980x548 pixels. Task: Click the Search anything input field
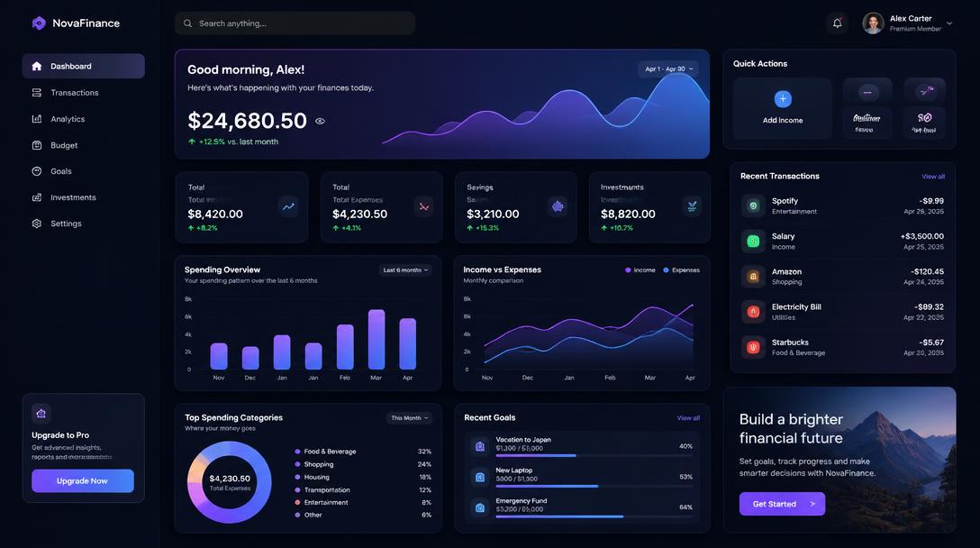point(295,23)
